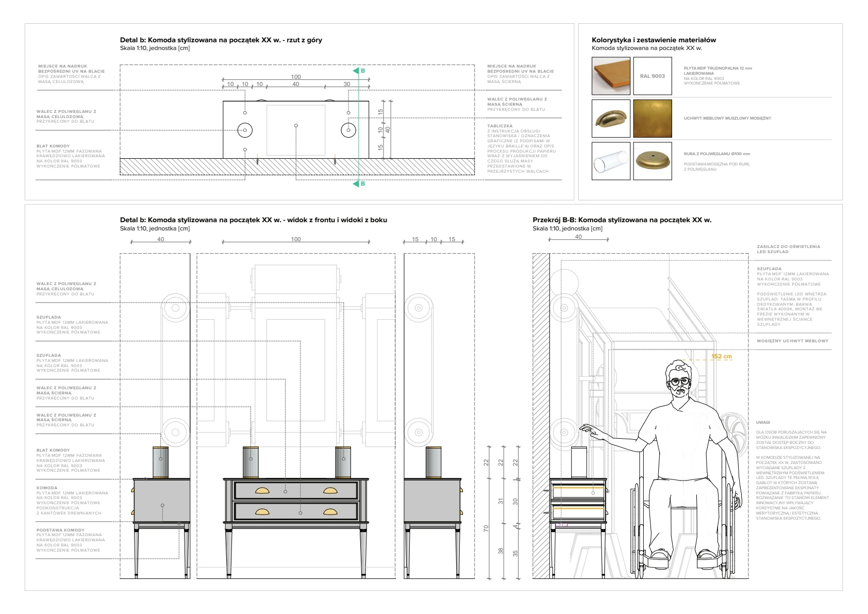Click the "ZASILACZ DO OŚWIETLENIA LED SZUFLAD" label

(788, 249)
